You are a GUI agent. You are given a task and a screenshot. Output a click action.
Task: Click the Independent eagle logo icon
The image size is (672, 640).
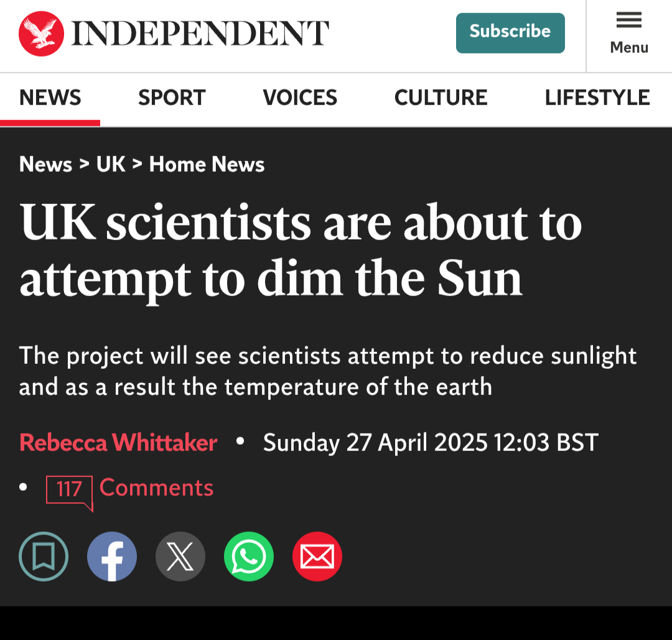click(x=41, y=34)
